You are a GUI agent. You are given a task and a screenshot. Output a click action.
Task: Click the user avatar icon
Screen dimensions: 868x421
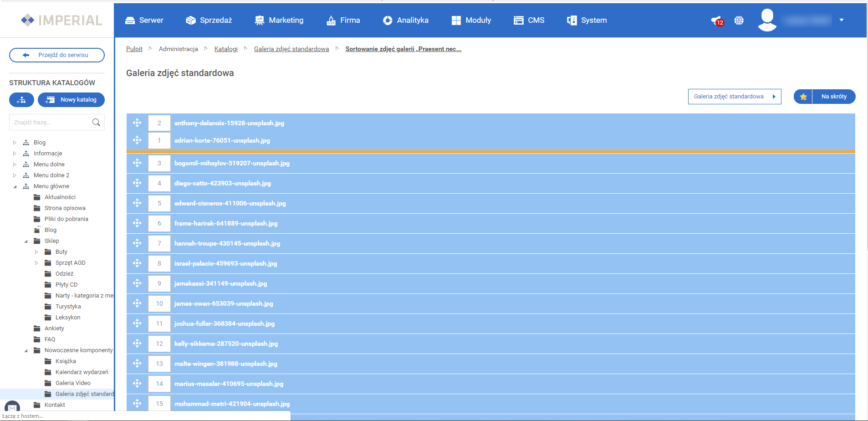coord(767,21)
